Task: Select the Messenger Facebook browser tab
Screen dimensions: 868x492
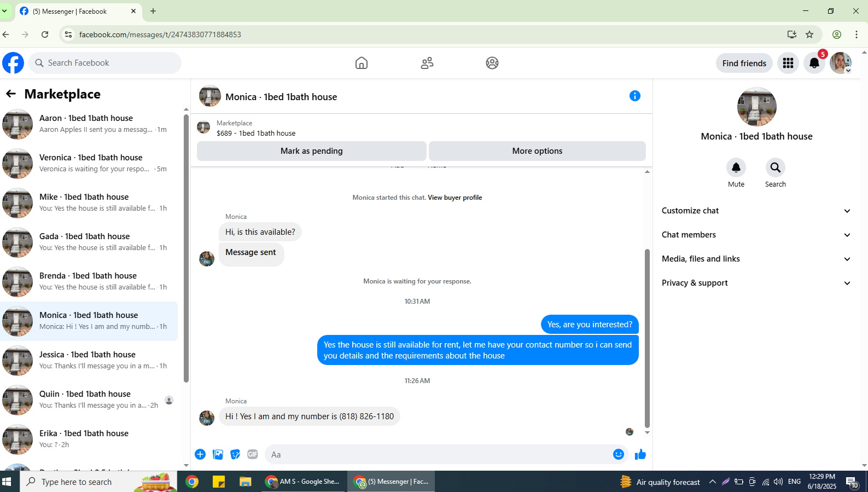Action: 78,11
